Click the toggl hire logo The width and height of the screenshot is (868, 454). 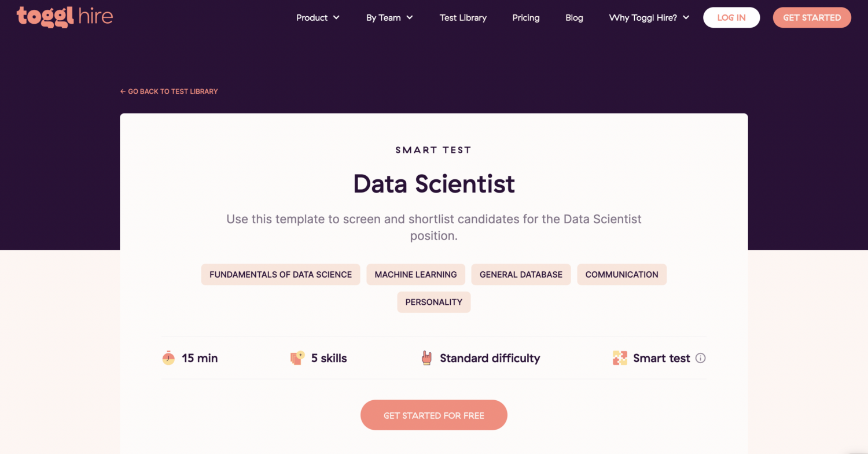(x=65, y=17)
